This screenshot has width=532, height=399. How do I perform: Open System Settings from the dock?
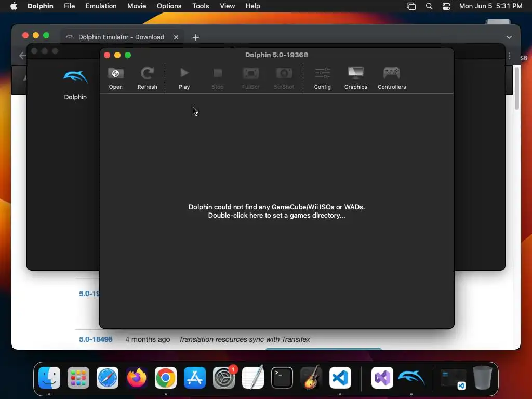coord(224,378)
